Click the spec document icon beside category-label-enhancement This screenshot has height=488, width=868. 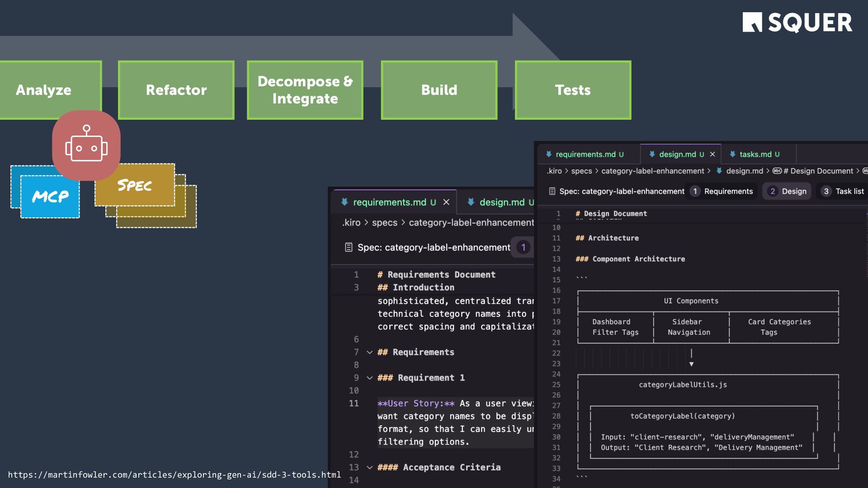click(552, 191)
